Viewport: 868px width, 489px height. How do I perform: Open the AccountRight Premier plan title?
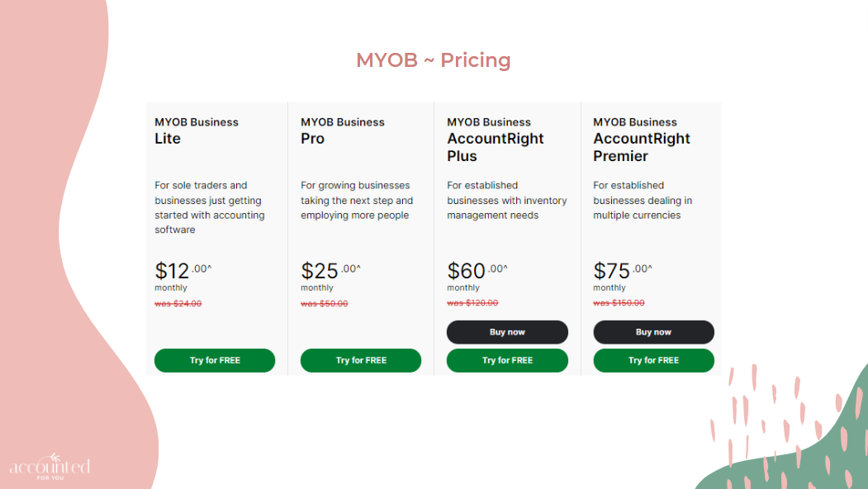pyautogui.click(x=642, y=140)
